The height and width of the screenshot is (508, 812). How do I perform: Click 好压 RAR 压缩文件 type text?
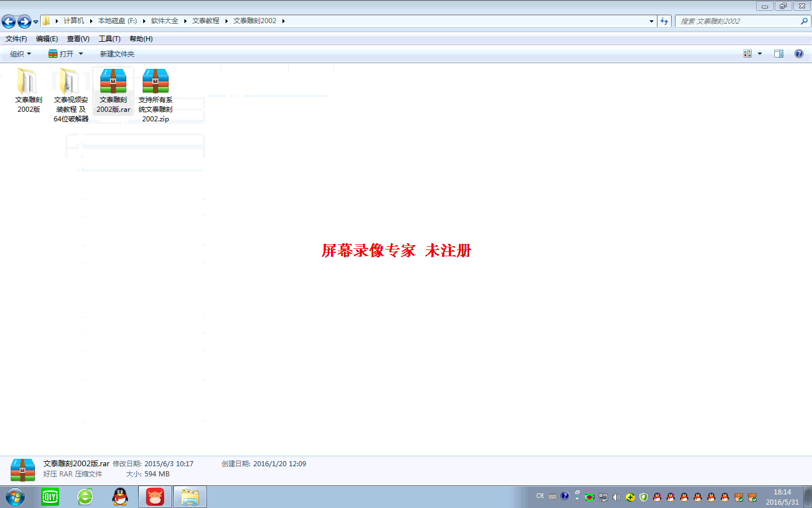(73, 474)
